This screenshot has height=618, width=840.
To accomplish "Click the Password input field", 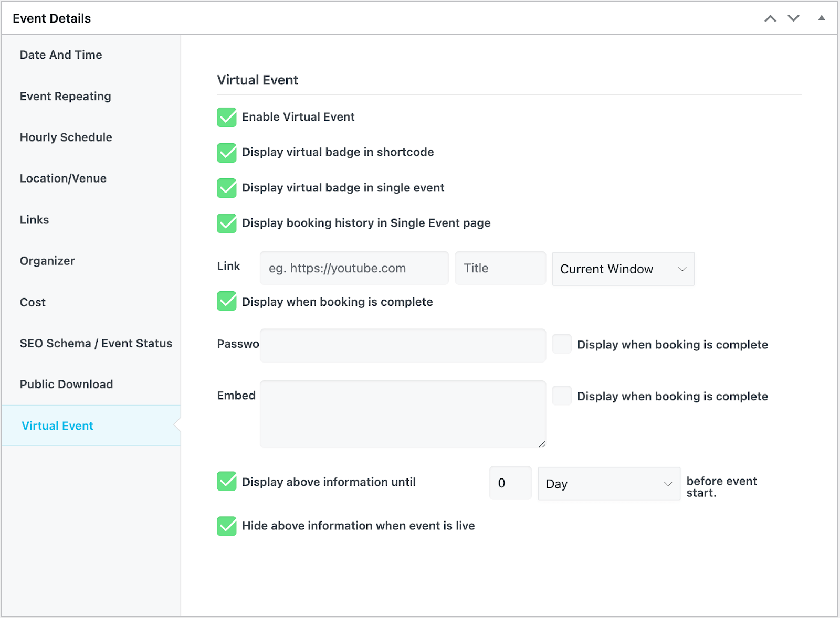I will 403,345.
